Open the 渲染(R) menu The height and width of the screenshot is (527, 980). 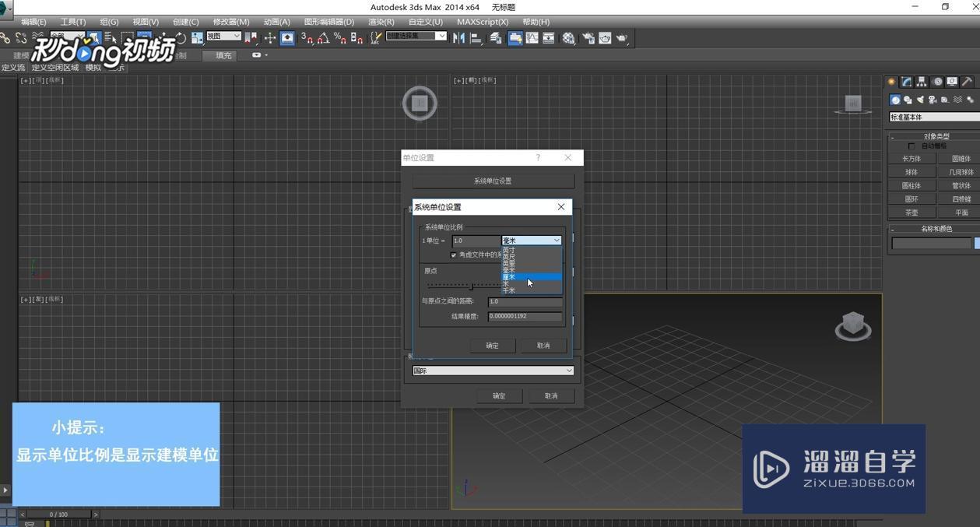pyautogui.click(x=381, y=22)
